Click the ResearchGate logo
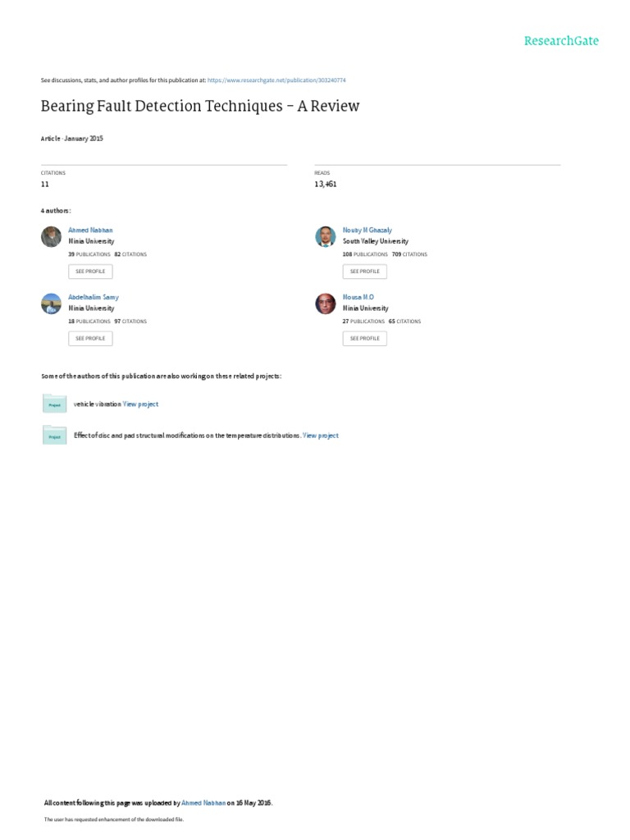This screenshot has width=630, height=840. pyautogui.click(x=561, y=41)
